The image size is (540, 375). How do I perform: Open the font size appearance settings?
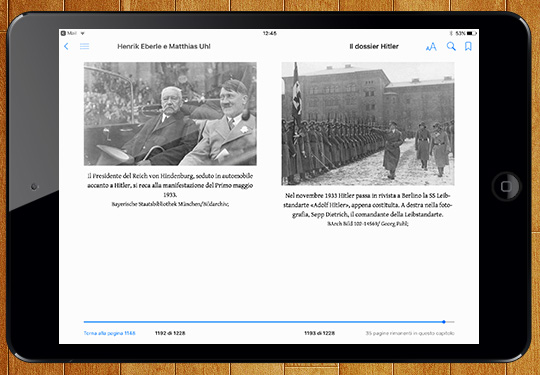pos(431,46)
